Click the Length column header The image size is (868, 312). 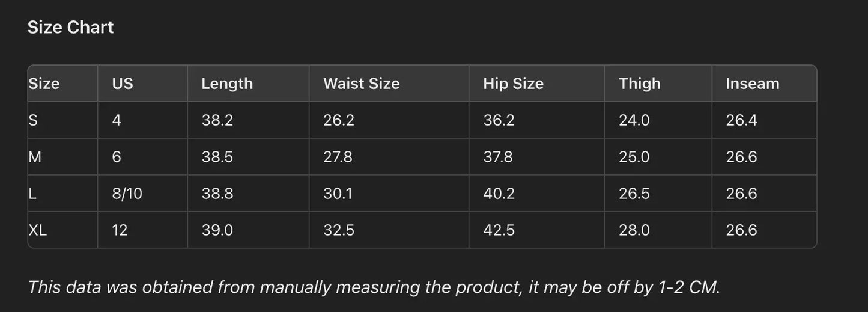(x=227, y=84)
